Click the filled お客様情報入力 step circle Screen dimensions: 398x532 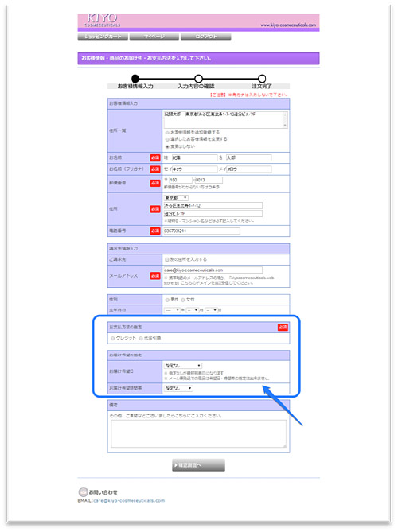pos(135,79)
